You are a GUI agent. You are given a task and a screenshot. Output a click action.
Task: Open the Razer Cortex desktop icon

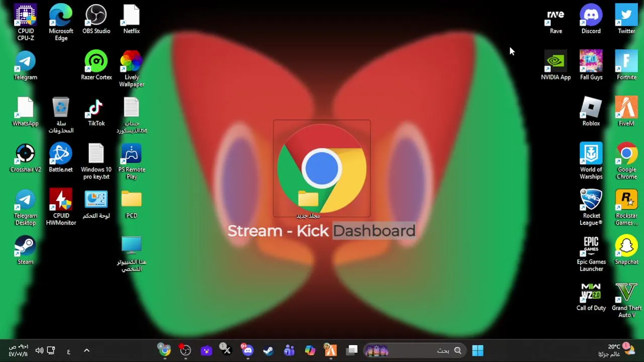[96, 65]
